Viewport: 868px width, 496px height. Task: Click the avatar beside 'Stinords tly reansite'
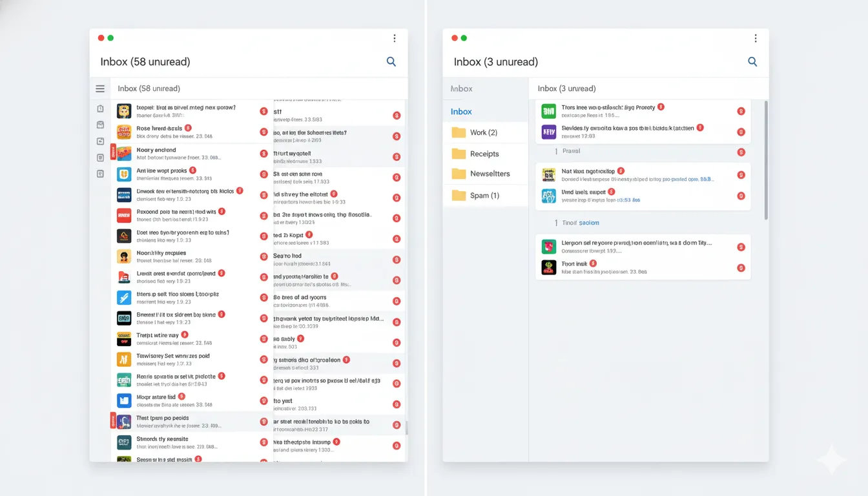click(124, 442)
